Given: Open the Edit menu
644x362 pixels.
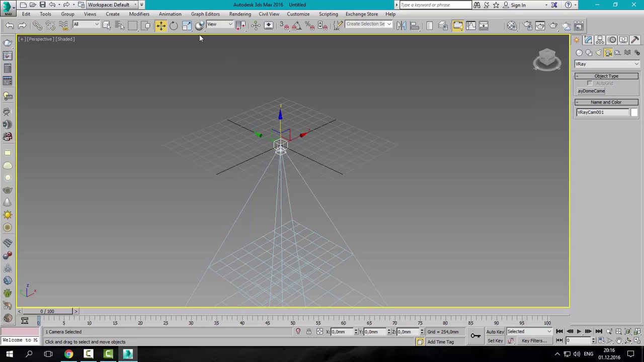Looking at the screenshot, I should coord(26,14).
